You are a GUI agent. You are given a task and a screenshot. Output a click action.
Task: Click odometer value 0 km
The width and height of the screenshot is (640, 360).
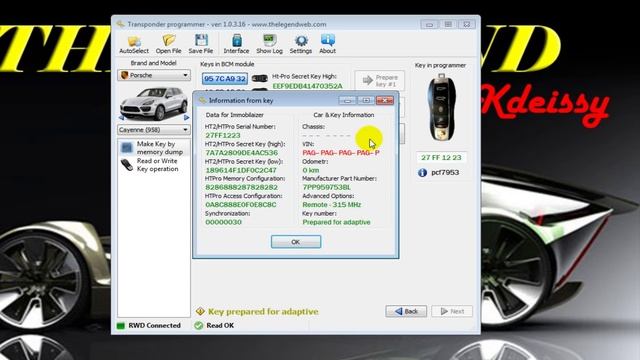[311, 170]
